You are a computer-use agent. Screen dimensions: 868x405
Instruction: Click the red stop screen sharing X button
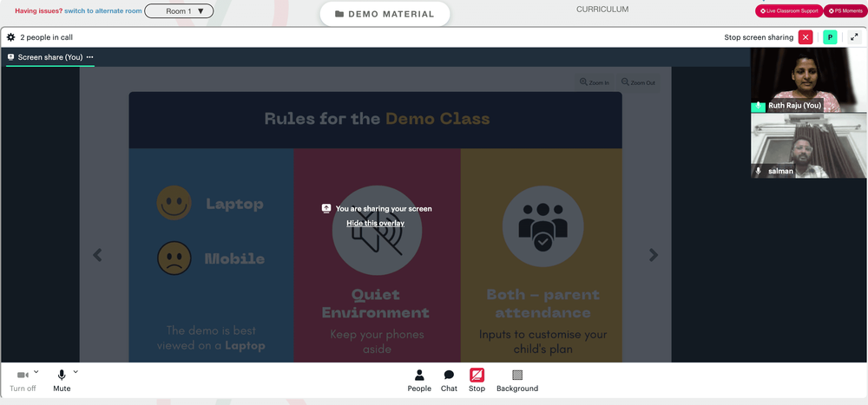pos(806,37)
